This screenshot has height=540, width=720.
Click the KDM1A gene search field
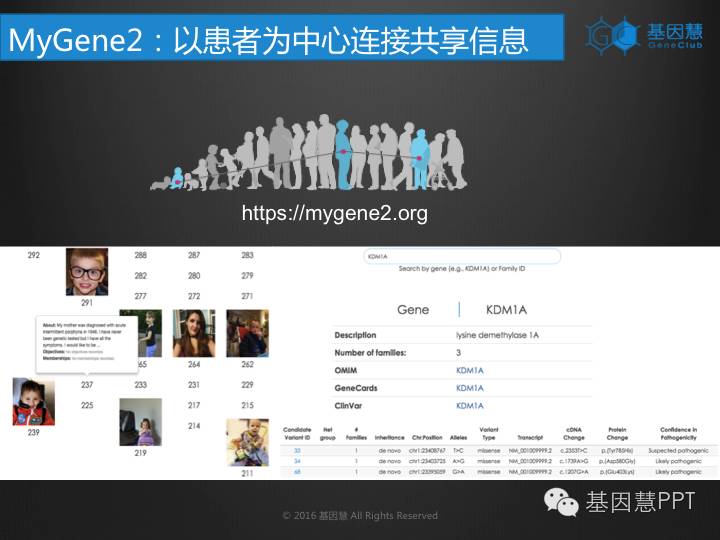coord(462,257)
